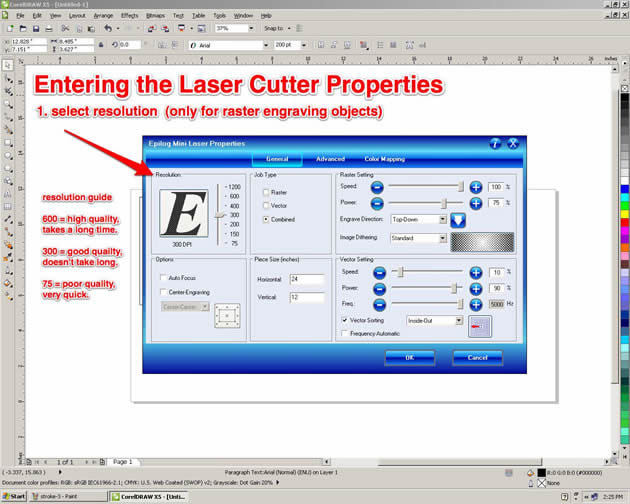The image size is (630, 504).
Task: Select the Table tool in the toolbox
Action: pos(8,207)
